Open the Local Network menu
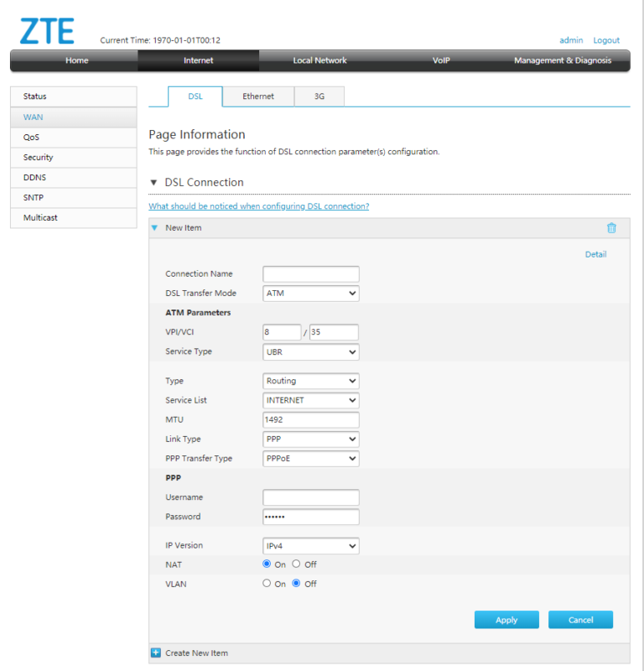The width and height of the screenshot is (644, 671). tap(319, 60)
